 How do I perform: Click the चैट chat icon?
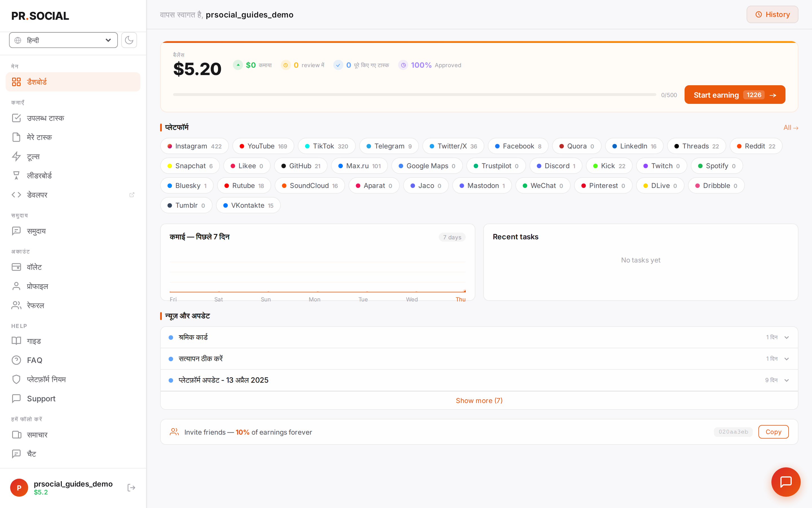coord(16,454)
